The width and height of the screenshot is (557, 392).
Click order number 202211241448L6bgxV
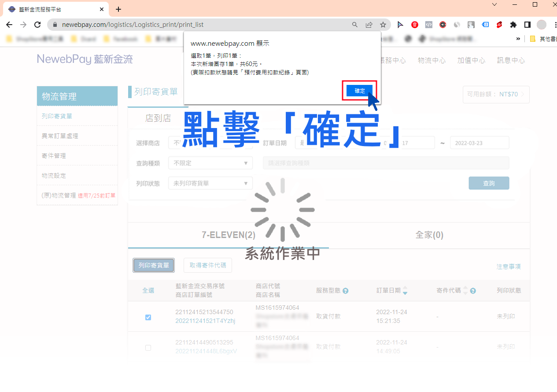206,351
